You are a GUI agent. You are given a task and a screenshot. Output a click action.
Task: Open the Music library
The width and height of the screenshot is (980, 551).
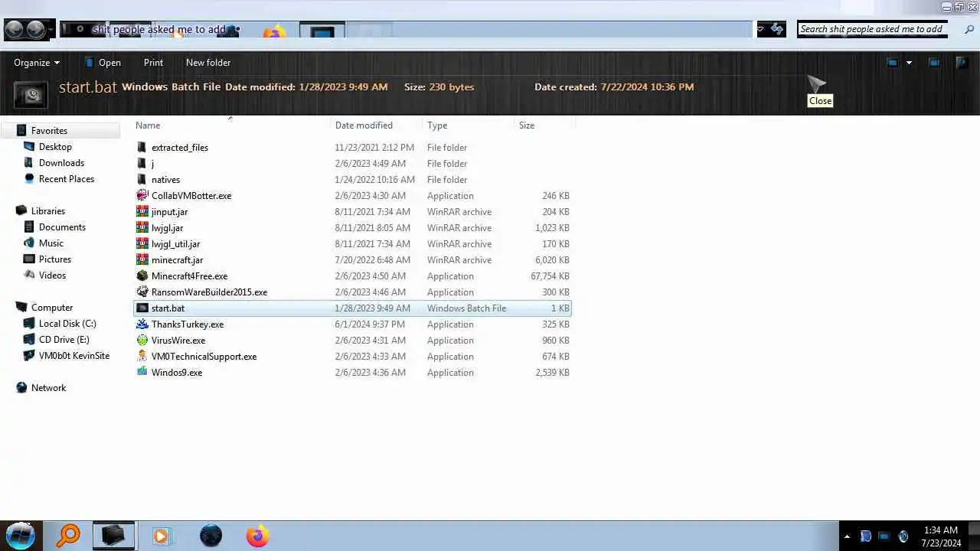(51, 243)
